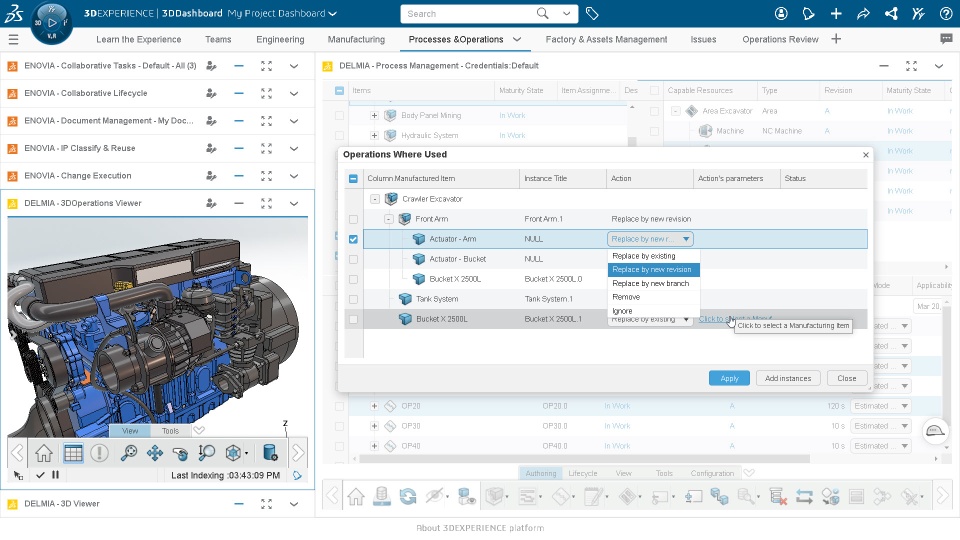Choose Replace by new branch option

(651, 283)
